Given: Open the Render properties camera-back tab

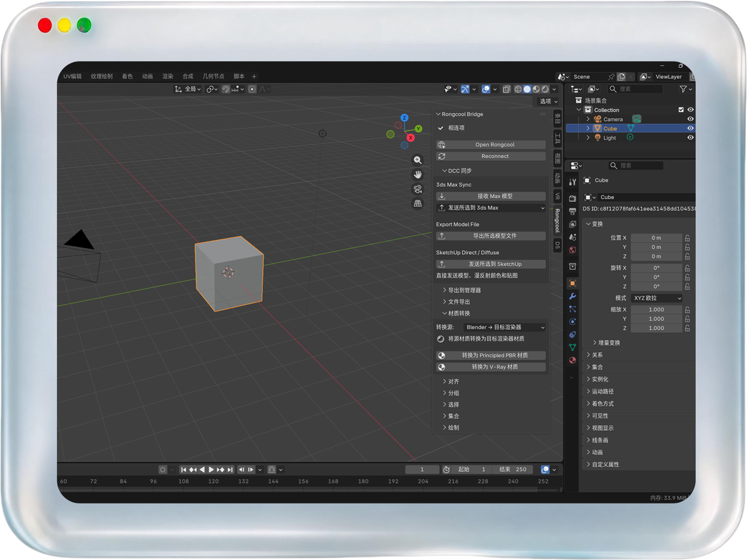Looking at the screenshot, I should [572, 198].
